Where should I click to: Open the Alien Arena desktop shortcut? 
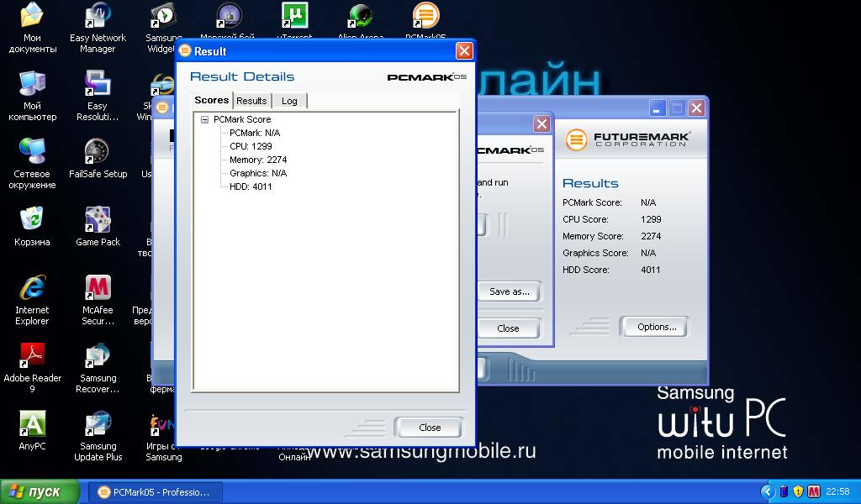(x=360, y=20)
